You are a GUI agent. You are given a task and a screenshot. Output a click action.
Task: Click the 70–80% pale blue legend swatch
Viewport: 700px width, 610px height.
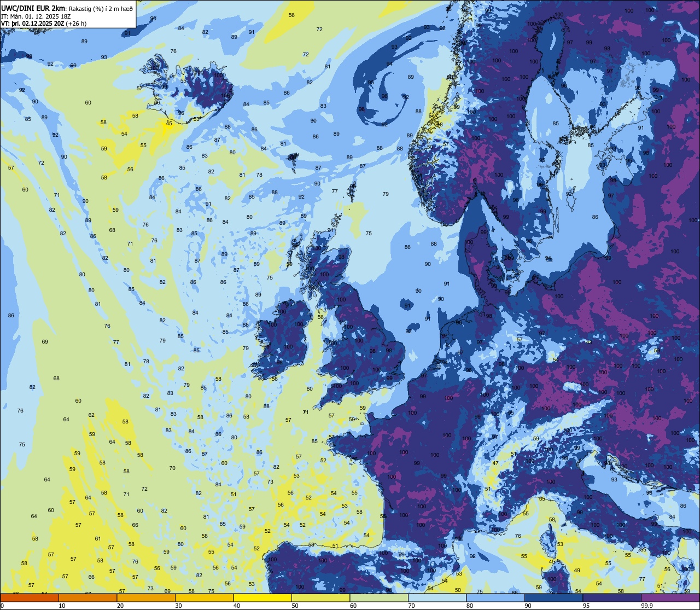pyautogui.click(x=437, y=598)
